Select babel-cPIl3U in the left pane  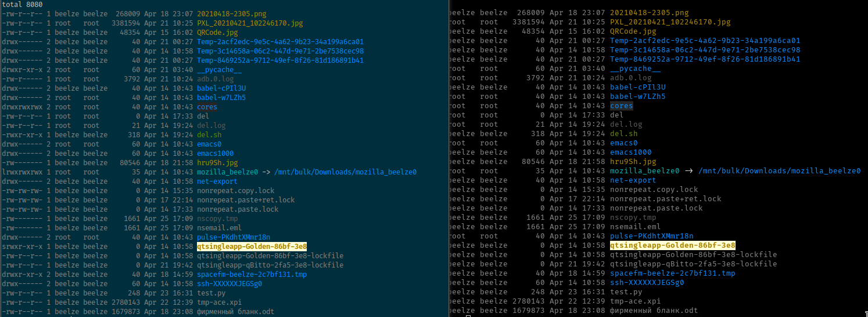[222, 88]
